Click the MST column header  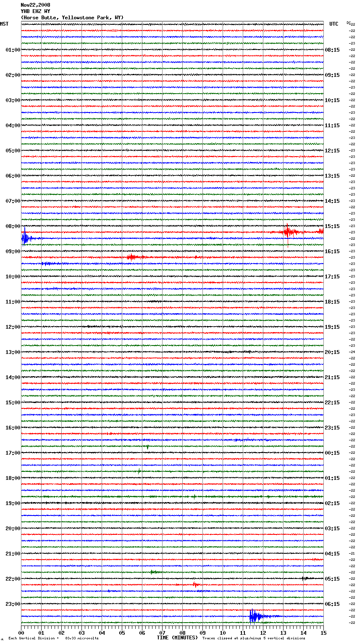[4, 24]
